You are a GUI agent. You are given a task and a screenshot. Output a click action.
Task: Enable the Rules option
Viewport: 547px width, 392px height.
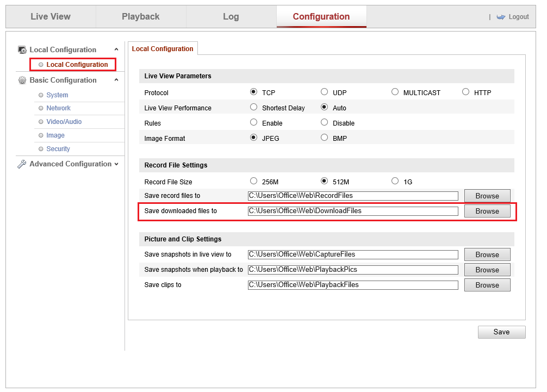[253, 122]
